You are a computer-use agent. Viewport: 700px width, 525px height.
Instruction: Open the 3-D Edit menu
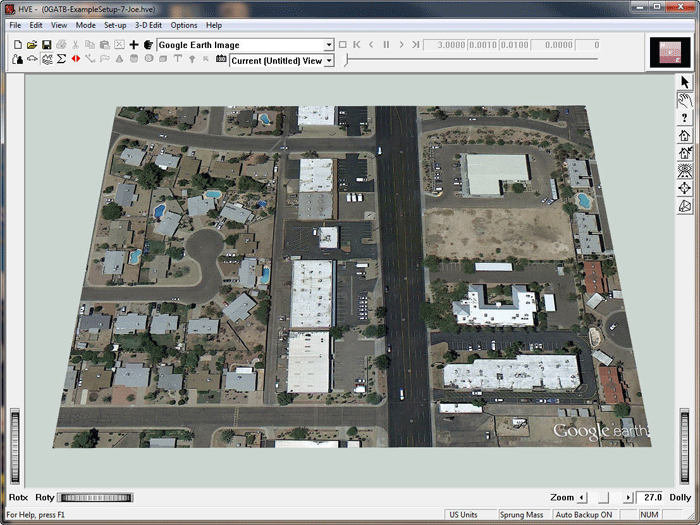point(148,25)
